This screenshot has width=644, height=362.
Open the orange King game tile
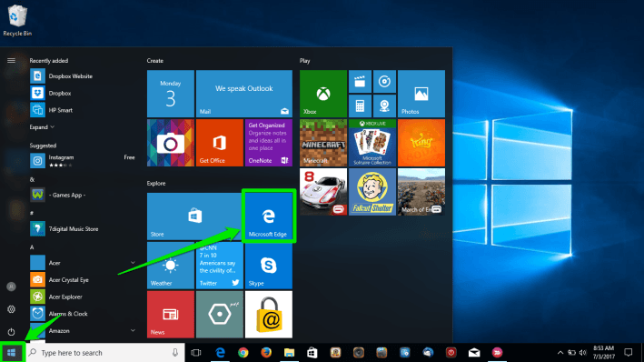point(421,143)
